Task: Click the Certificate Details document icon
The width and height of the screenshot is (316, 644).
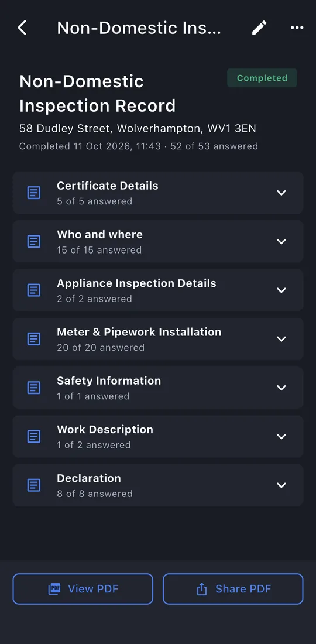Action: tap(34, 193)
